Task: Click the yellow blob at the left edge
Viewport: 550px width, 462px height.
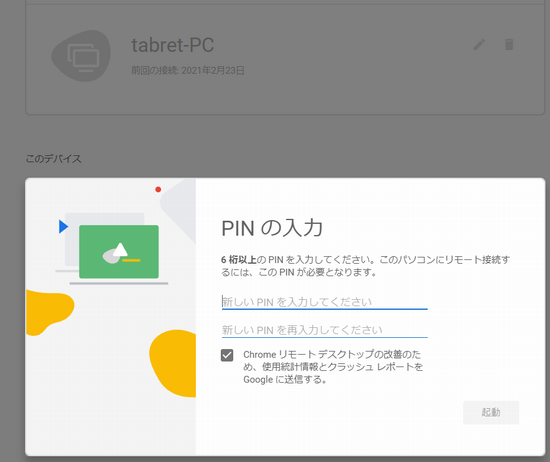Action: point(49,312)
